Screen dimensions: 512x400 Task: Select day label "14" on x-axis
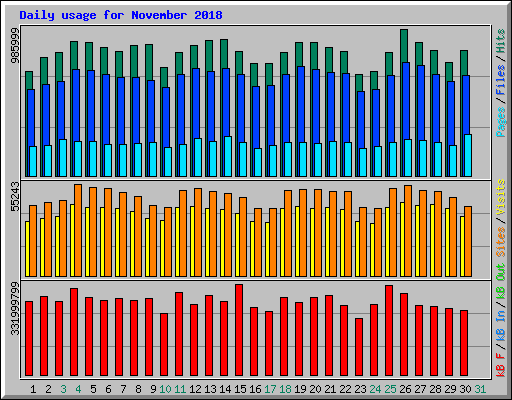point(225,389)
